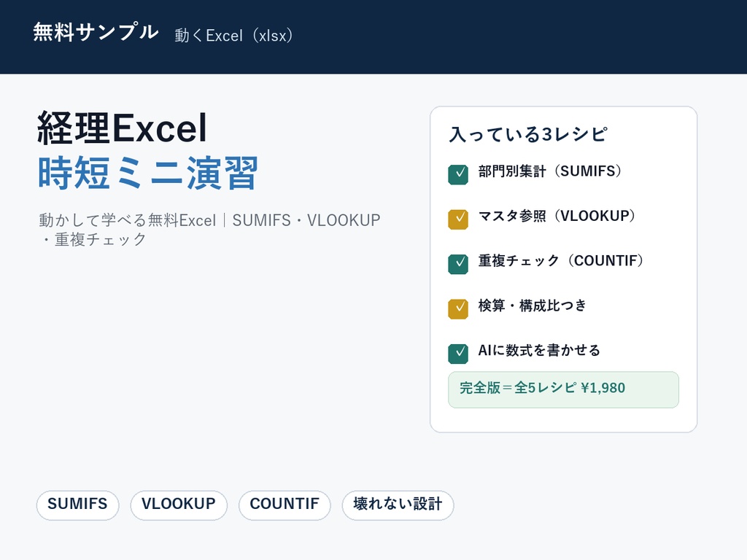Image resolution: width=747 pixels, height=560 pixels.
Task: Click the 動くExcel（xlsx） header text
Action: [x=233, y=35]
